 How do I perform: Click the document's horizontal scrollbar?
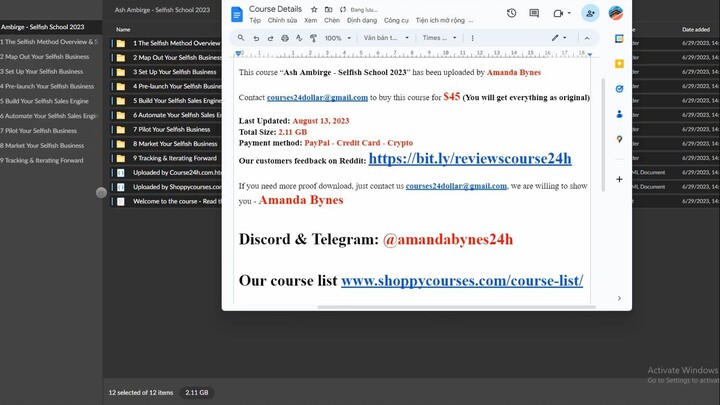(456, 307)
